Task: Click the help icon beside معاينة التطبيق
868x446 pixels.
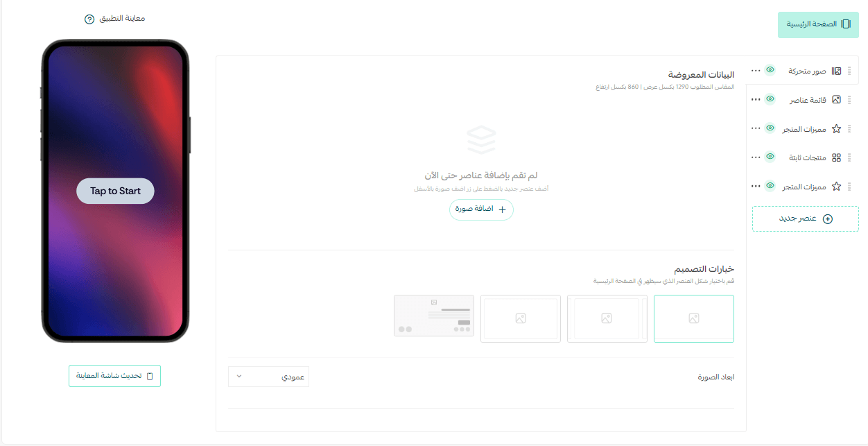Action: pyautogui.click(x=89, y=19)
